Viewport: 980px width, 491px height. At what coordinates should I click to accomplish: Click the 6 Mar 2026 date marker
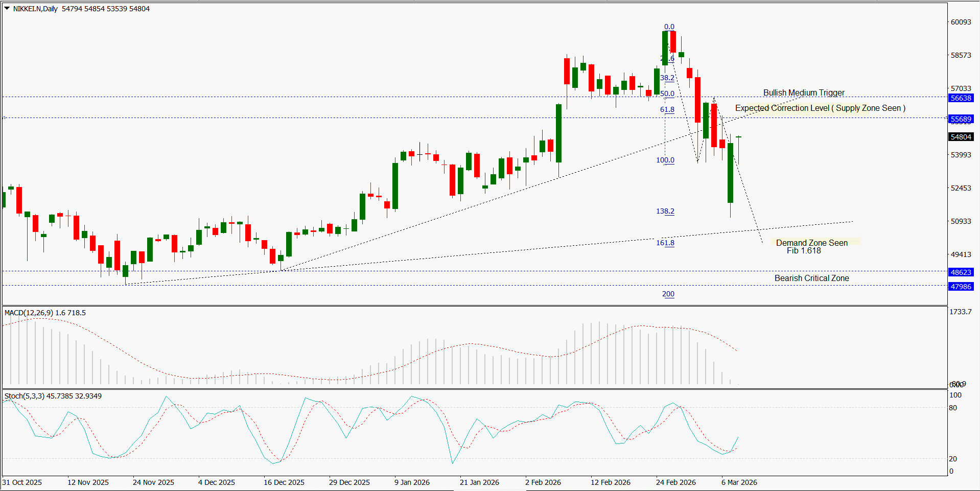click(x=739, y=482)
